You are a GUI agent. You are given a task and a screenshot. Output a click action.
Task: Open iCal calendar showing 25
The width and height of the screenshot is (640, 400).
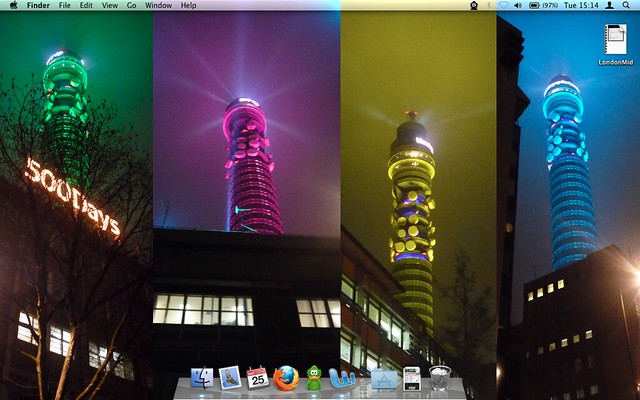tap(258, 378)
